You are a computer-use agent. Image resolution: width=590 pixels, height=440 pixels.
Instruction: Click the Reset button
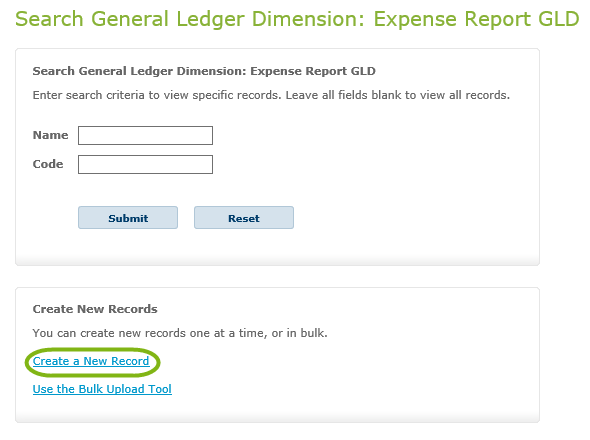pos(244,218)
